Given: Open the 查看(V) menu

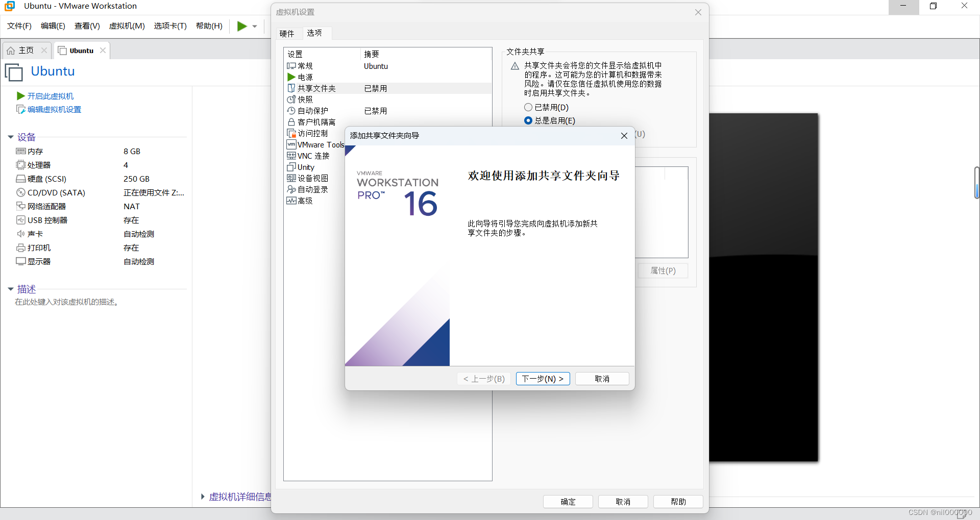Looking at the screenshot, I should pyautogui.click(x=87, y=26).
